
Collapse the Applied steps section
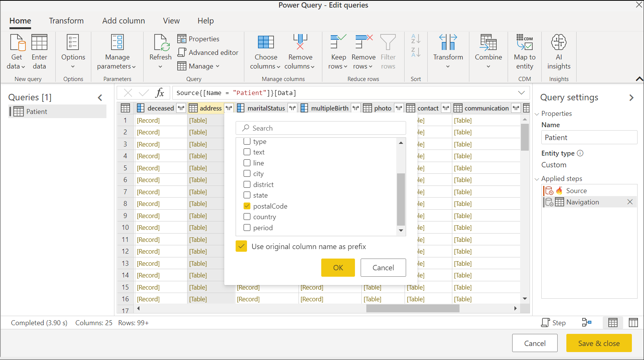click(x=537, y=179)
